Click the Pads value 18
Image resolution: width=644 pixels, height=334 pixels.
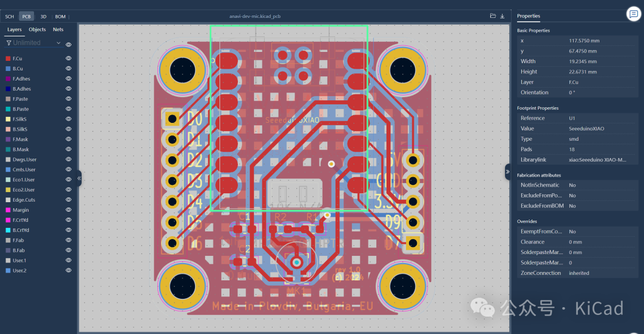(572, 149)
